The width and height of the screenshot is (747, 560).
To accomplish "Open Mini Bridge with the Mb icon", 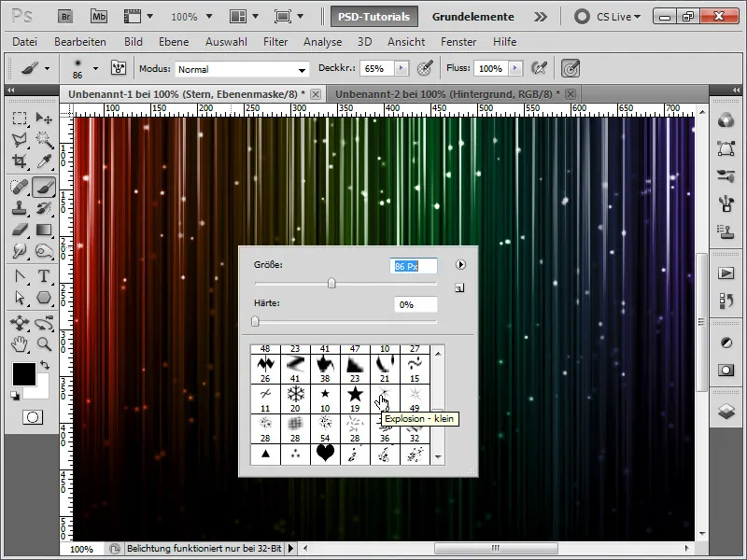I will pyautogui.click(x=99, y=17).
